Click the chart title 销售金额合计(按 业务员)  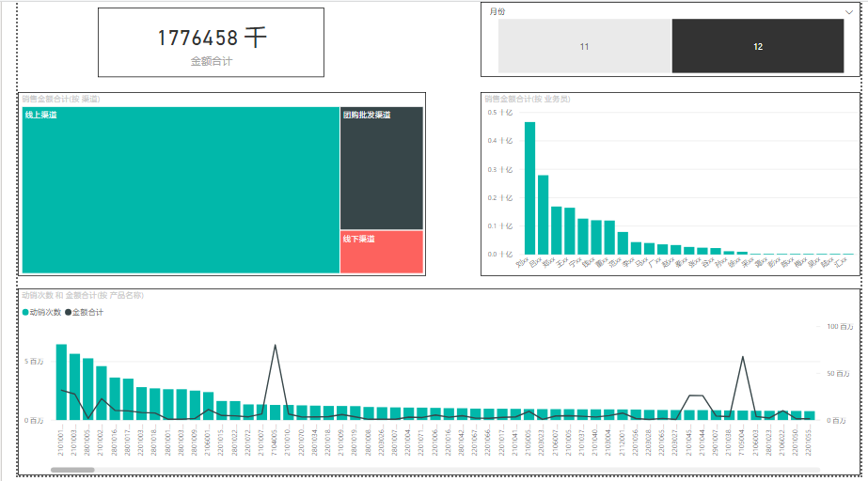(x=527, y=99)
